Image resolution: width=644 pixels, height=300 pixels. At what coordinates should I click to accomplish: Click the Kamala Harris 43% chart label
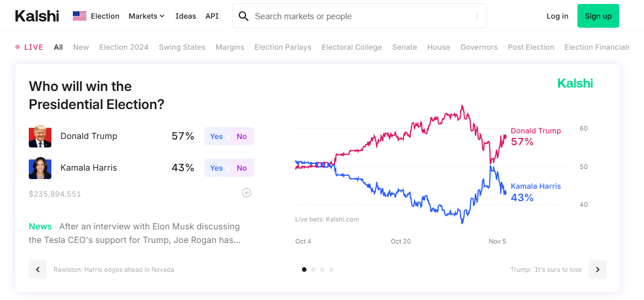click(536, 192)
